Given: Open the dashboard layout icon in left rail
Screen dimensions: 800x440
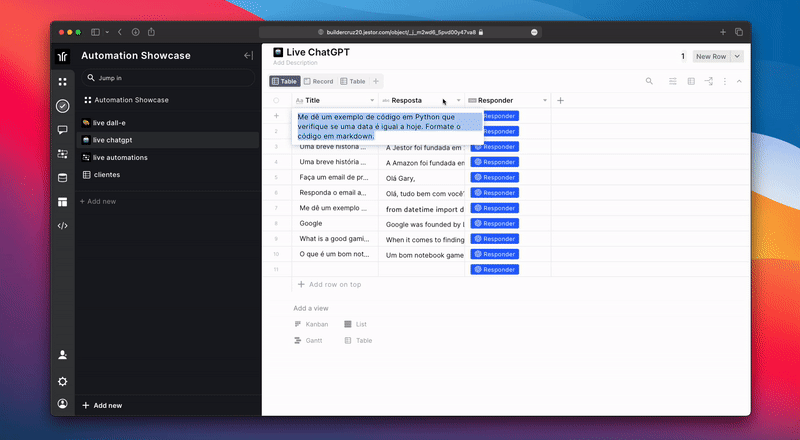Looking at the screenshot, I should coord(63,202).
